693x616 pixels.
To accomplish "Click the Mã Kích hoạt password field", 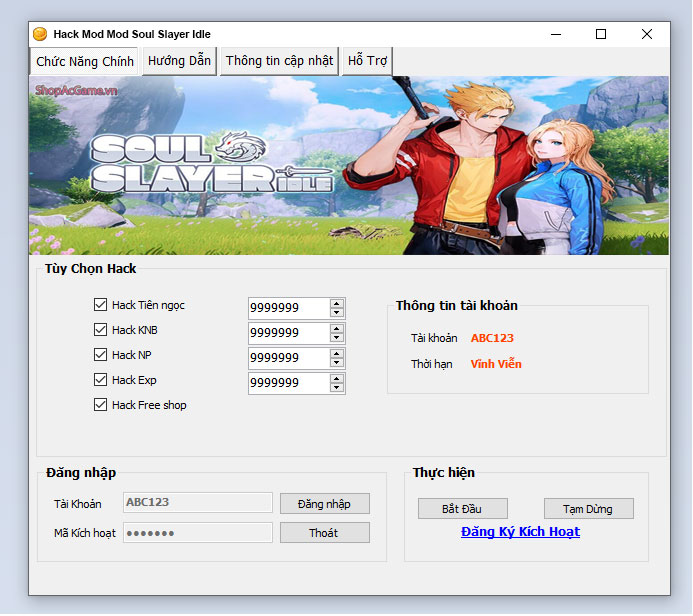I will pos(198,533).
